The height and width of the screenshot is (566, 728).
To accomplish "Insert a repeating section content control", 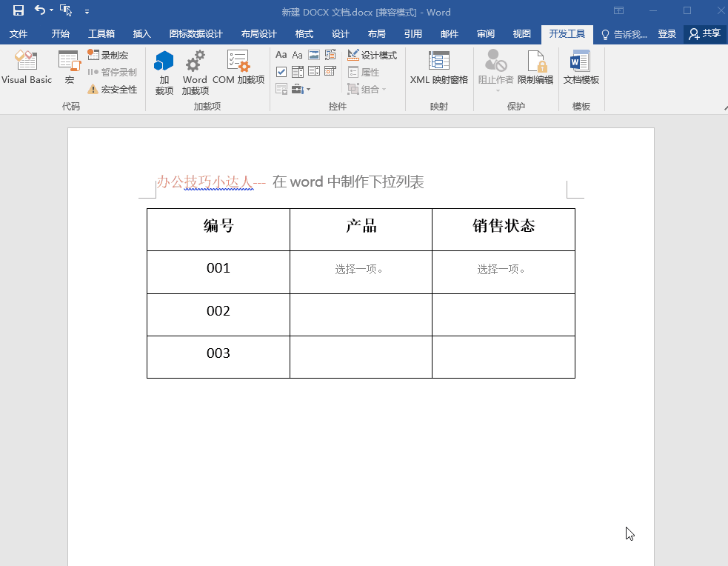I will click(281, 89).
